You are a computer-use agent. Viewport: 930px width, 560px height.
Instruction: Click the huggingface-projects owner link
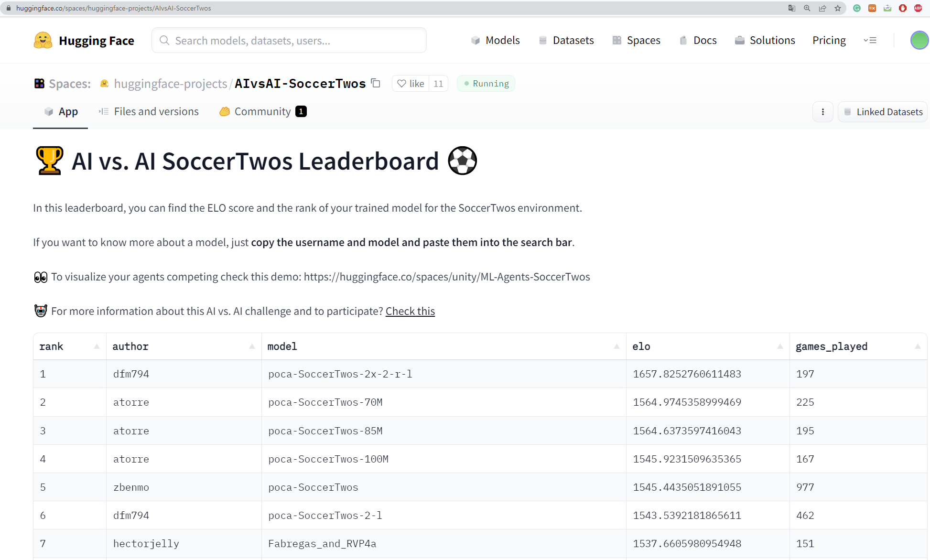tap(170, 84)
